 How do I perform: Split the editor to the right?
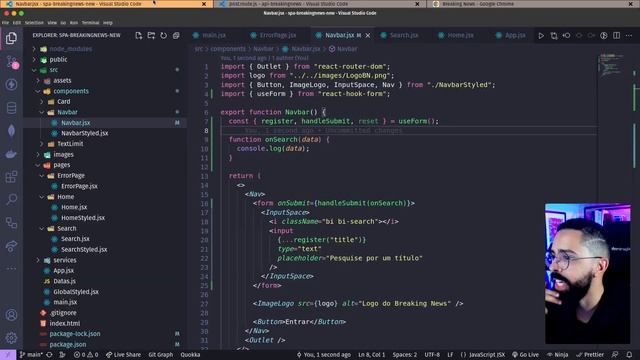[617, 36]
